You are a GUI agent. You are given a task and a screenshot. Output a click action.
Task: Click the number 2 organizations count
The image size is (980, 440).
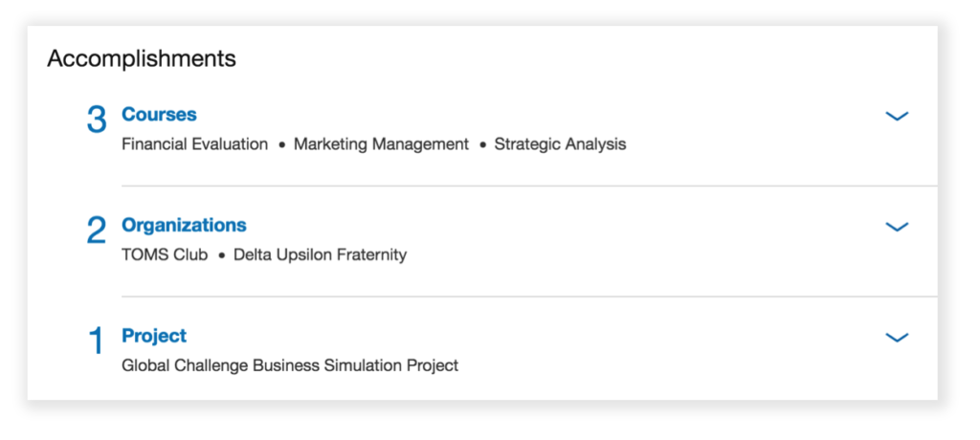pyautogui.click(x=97, y=230)
